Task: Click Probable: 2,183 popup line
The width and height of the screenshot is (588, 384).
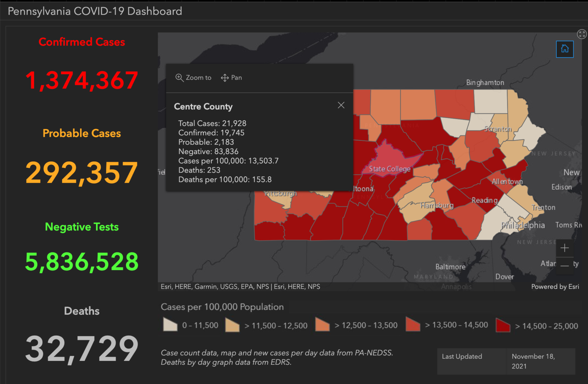Action: [206, 142]
